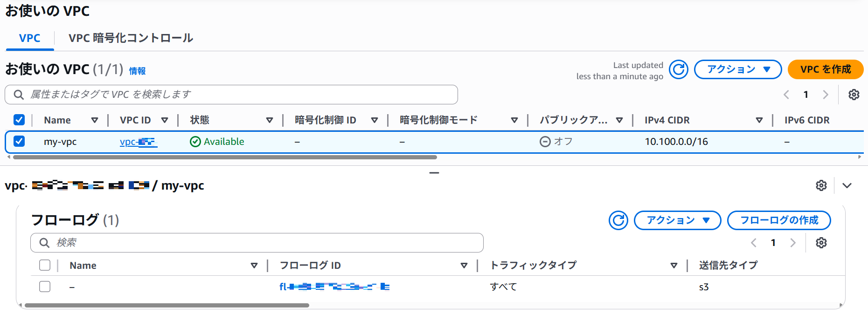
Task: Open flow logs table settings gear
Action: [x=821, y=243]
